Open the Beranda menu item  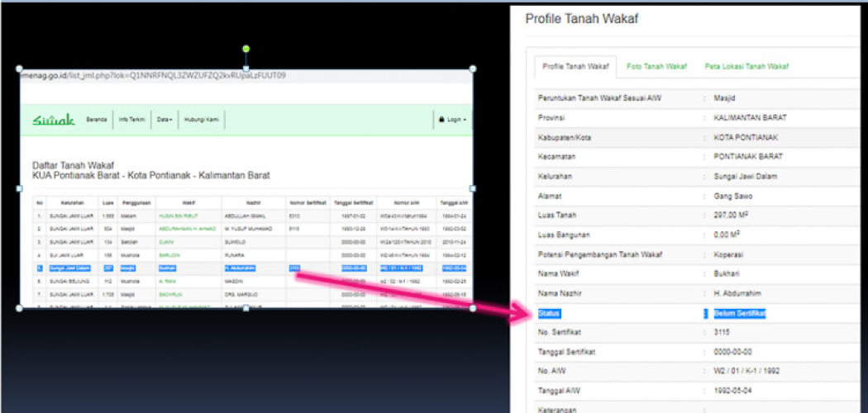(97, 120)
